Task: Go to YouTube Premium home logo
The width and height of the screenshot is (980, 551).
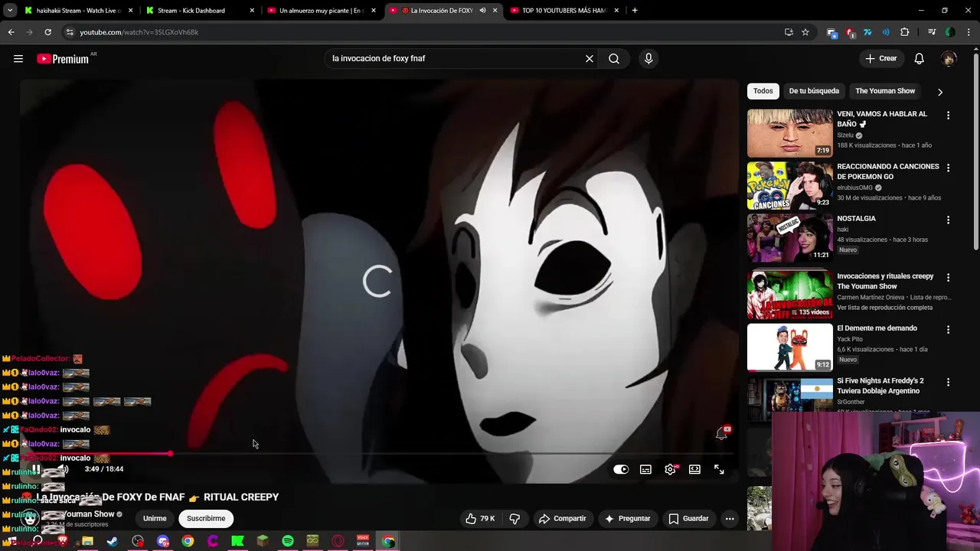Action: (63, 59)
